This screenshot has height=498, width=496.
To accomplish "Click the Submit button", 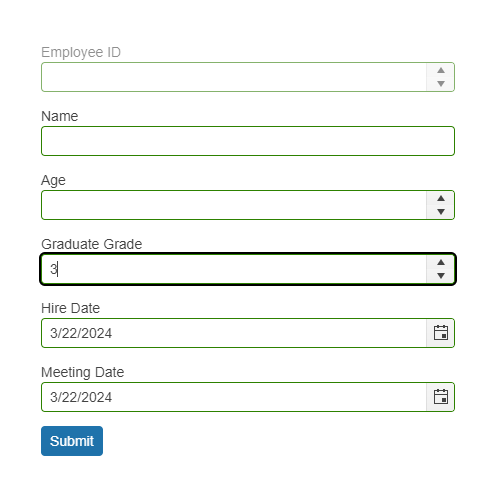I will point(72,441).
